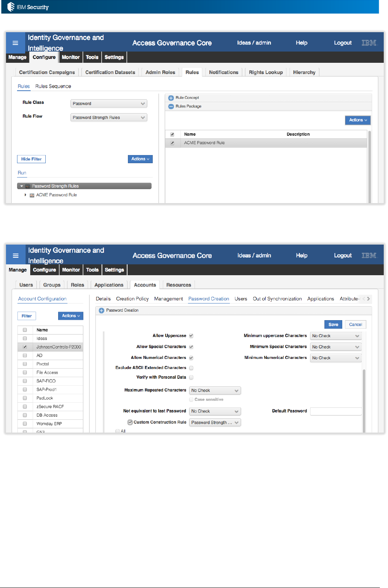388x588 pixels.
Task: Click the IBM logo in the Accounts screen header
Action: click(369, 255)
